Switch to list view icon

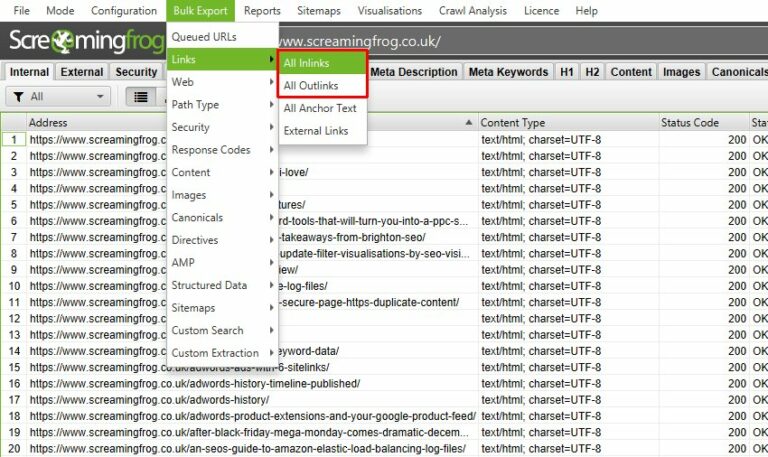[142, 97]
